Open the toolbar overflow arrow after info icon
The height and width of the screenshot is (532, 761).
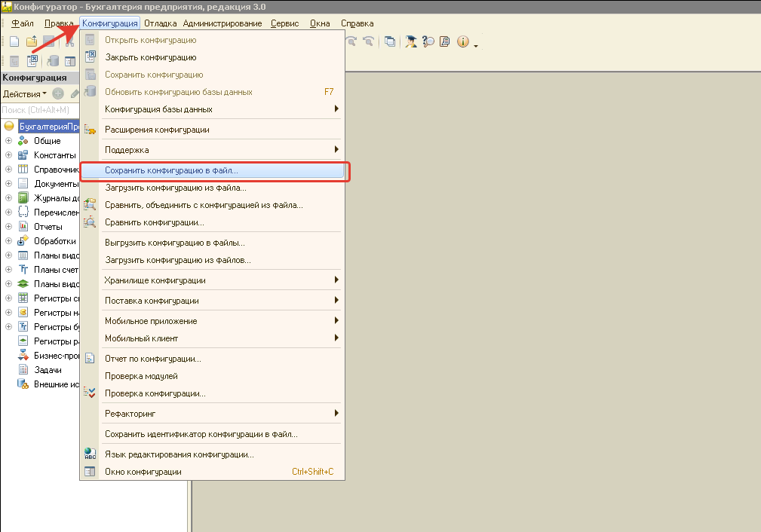(476, 46)
